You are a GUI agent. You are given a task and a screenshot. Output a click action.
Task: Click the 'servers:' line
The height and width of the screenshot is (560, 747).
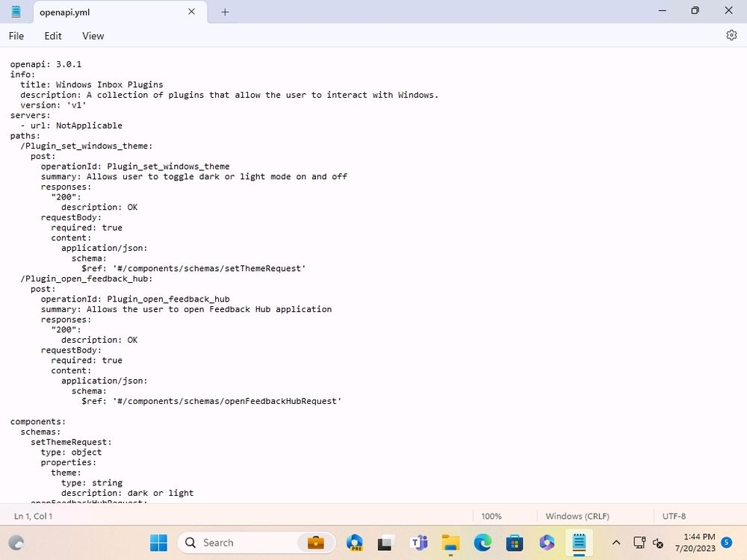pos(30,116)
